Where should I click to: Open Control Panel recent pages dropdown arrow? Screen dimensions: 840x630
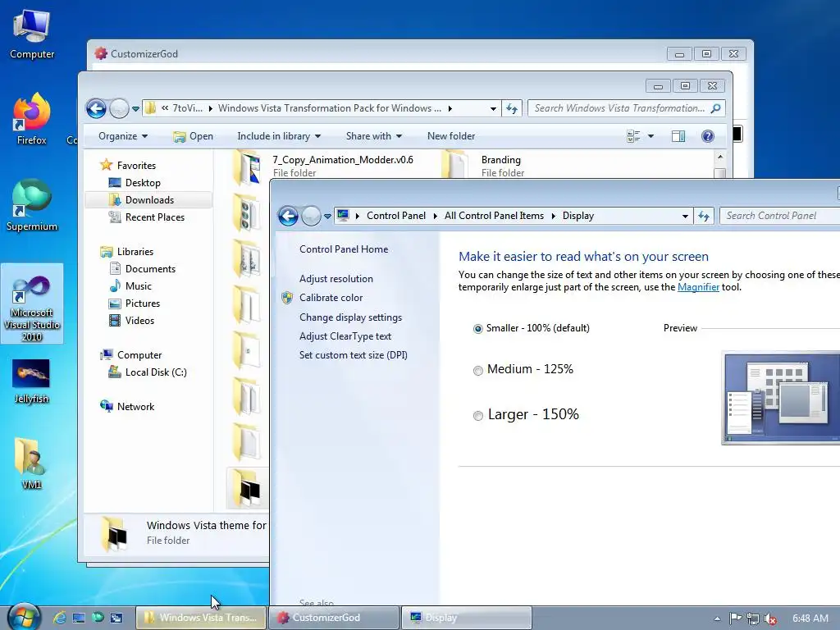click(327, 217)
